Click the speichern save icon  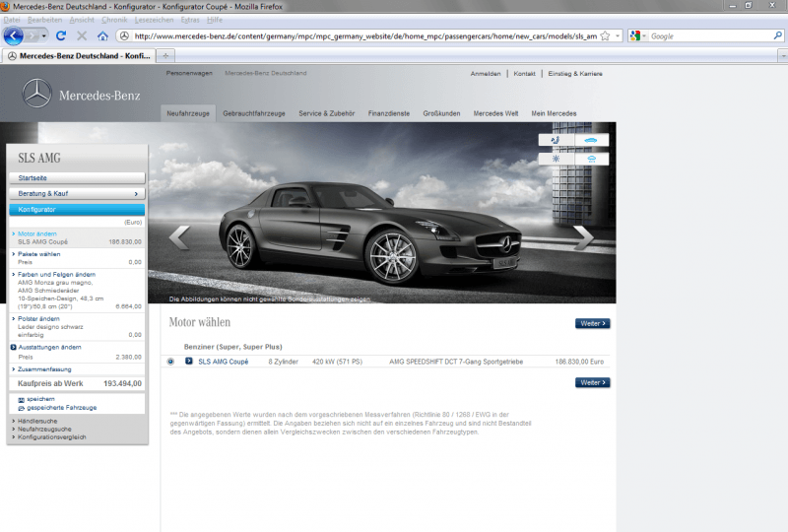pyautogui.click(x=21, y=400)
